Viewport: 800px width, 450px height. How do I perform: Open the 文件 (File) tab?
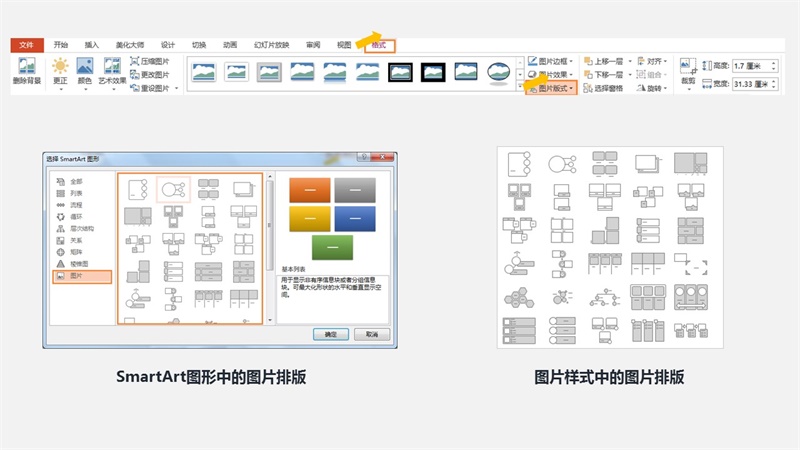(27, 45)
